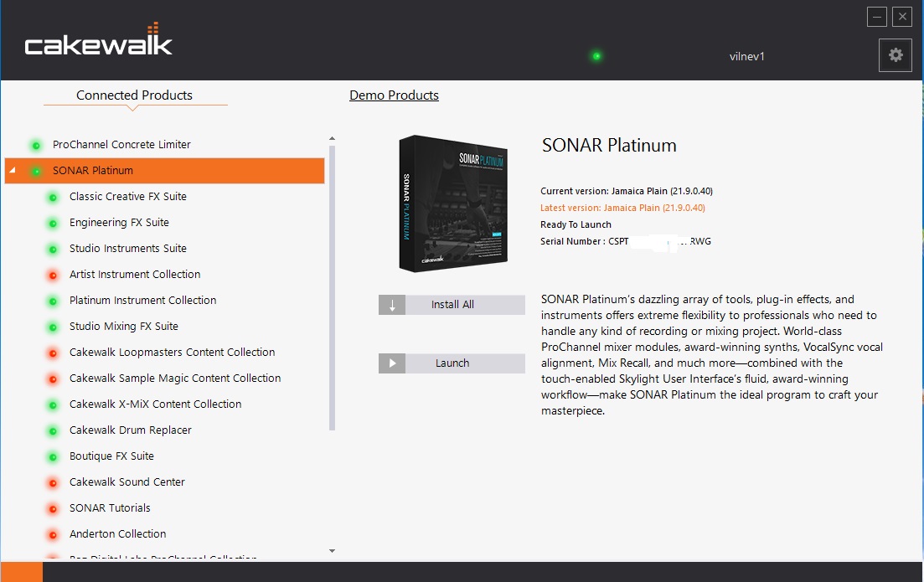This screenshot has height=582, width=924.
Task: Click the Serial Number line
Action: pyautogui.click(x=625, y=241)
